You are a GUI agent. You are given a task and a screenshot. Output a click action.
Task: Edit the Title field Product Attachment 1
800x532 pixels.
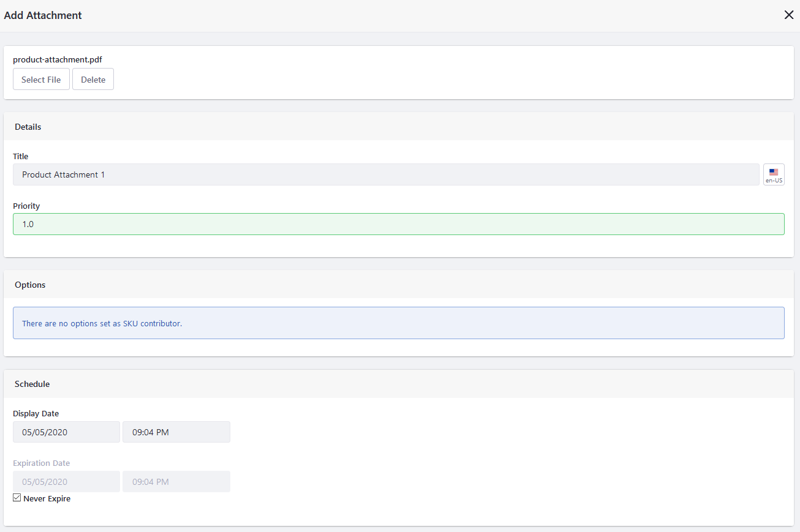click(x=386, y=174)
